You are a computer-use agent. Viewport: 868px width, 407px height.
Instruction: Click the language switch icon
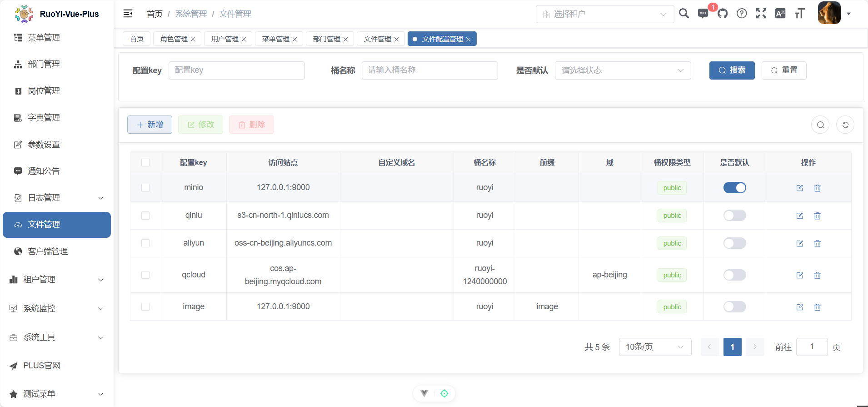780,14
